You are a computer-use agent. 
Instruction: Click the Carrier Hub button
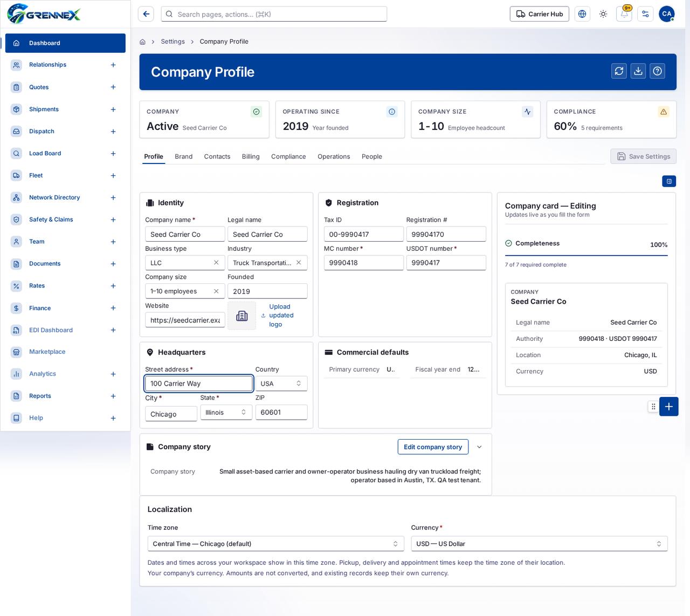click(x=540, y=14)
